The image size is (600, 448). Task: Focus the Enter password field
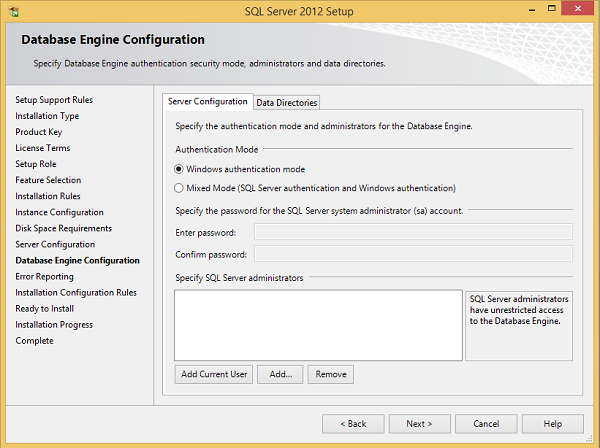(413, 232)
